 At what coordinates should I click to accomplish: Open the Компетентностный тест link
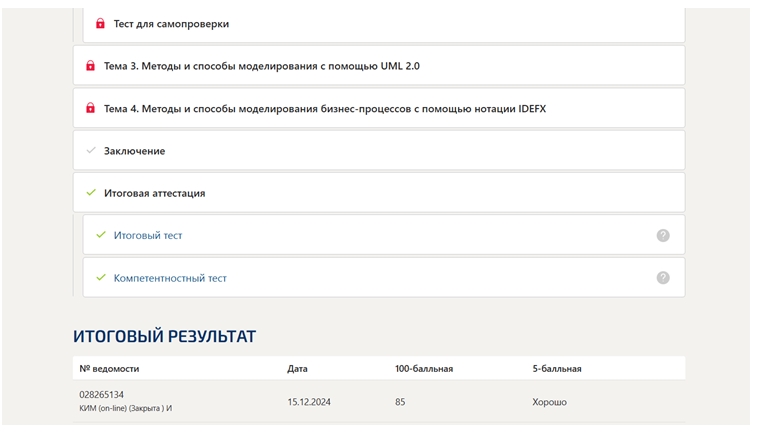170,278
